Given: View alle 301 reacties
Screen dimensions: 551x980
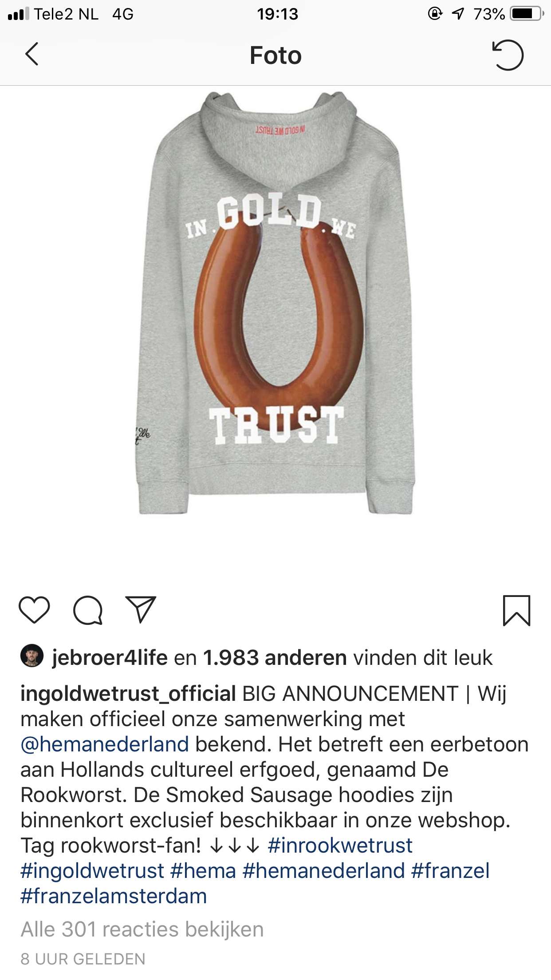Looking at the screenshot, I should tap(142, 929).
